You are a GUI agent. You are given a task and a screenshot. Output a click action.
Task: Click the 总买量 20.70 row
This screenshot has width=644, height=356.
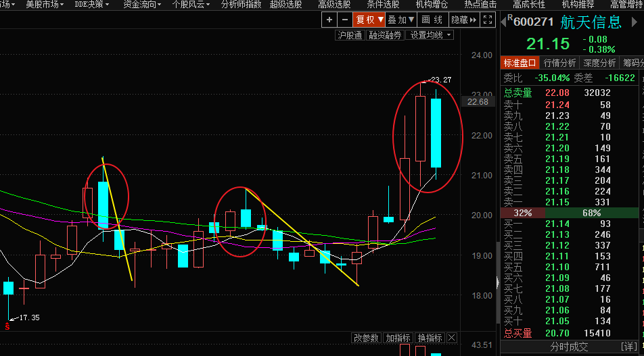click(570, 333)
